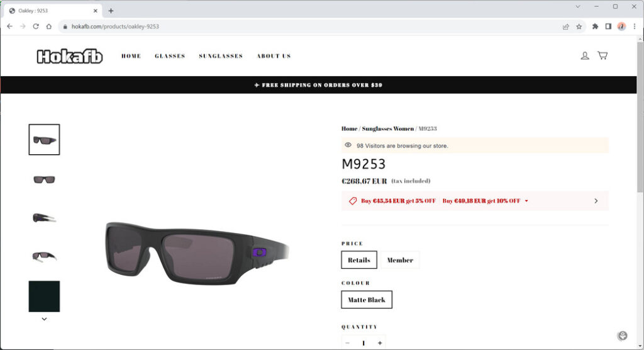Open the Glasses menu item
This screenshot has width=644, height=350.
pos(170,56)
